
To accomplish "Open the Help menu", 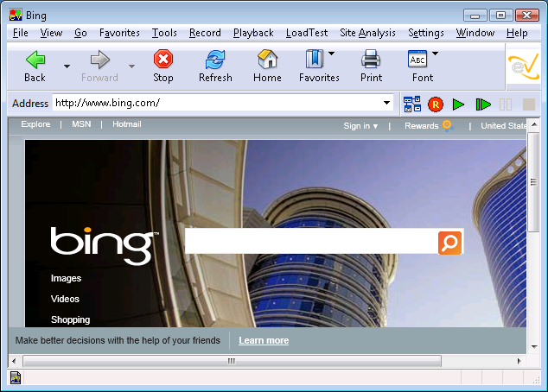I will pyautogui.click(x=517, y=33).
